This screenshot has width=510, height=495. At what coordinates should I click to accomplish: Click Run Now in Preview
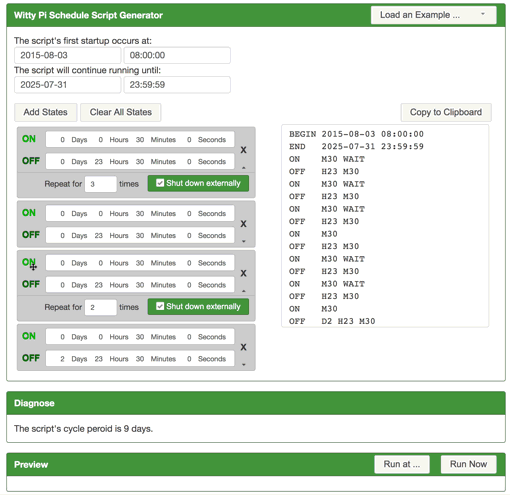(x=469, y=464)
